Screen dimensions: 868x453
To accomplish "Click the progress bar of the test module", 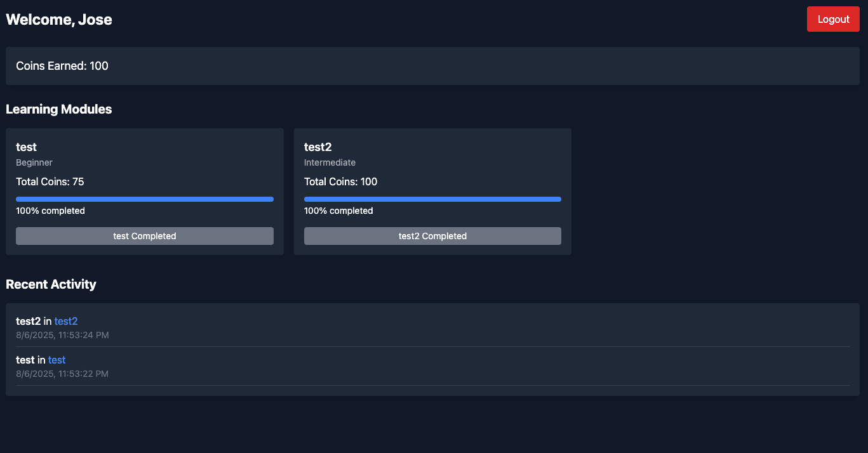I will point(144,199).
